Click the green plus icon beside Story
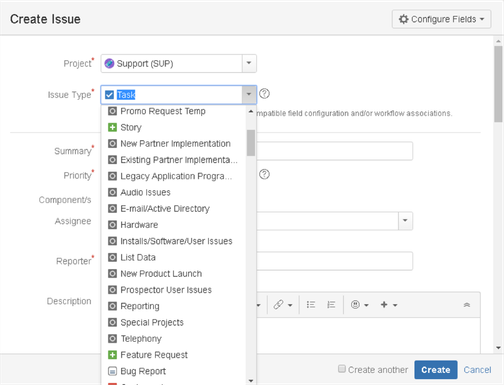 pos(112,127)
